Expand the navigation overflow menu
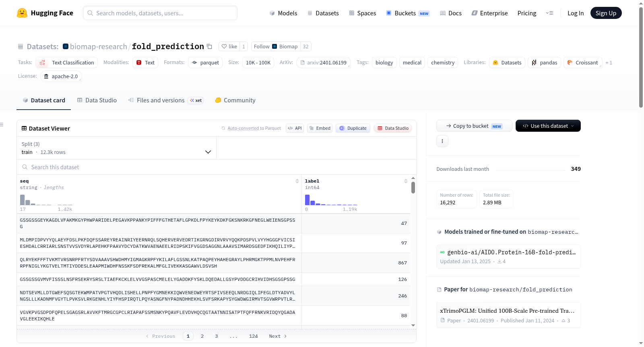Screen dimensions: 644x347 click(x=549, y=13)
